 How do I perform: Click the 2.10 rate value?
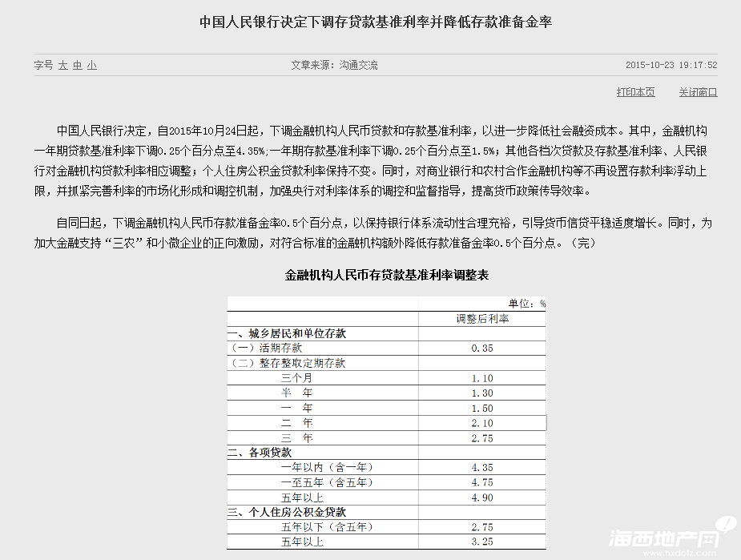(482, 424)
